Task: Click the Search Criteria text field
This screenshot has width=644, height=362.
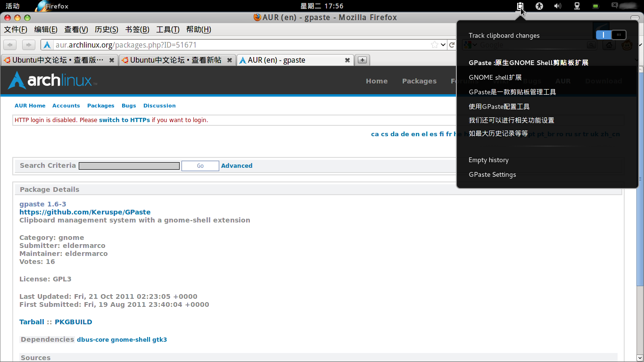Action: (129, 166)
